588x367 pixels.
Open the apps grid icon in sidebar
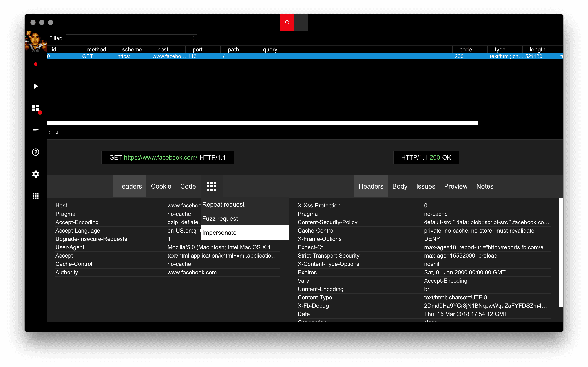(36, 196)
